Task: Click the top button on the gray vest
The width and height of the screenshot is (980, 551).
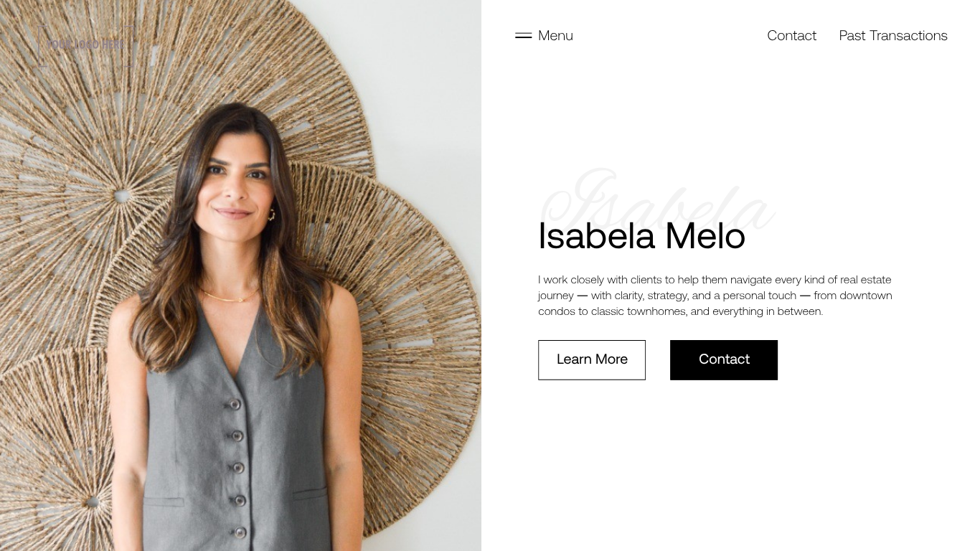Action: 234,405
